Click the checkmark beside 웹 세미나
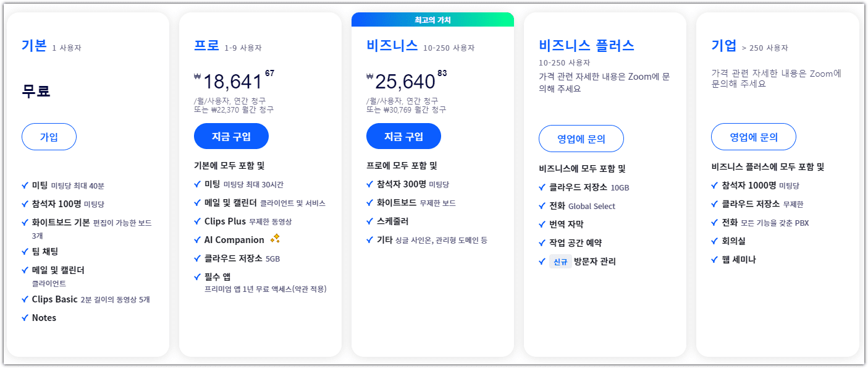 point(714,260)
